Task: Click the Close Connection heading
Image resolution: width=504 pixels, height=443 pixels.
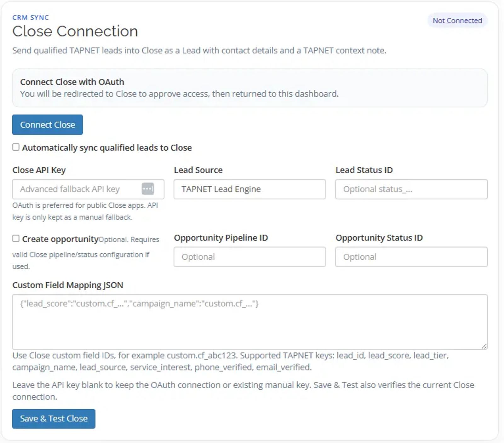Action: pyautogui.click(x=75, y=31)
